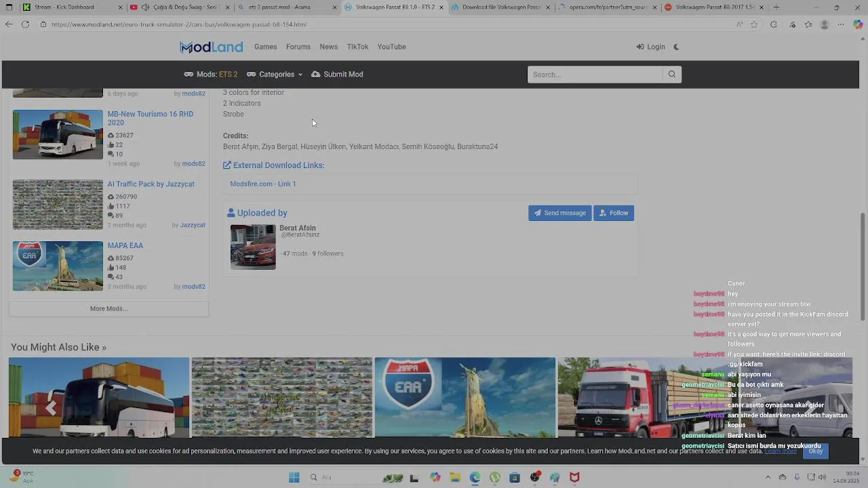Open Jazzycat author link

(x=193, y=225)
